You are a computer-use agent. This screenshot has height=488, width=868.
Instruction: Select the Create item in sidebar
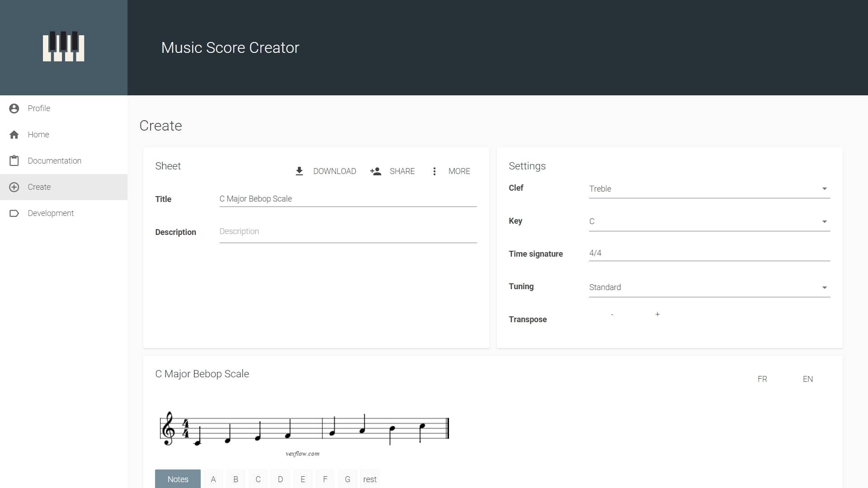pos(39,187)
